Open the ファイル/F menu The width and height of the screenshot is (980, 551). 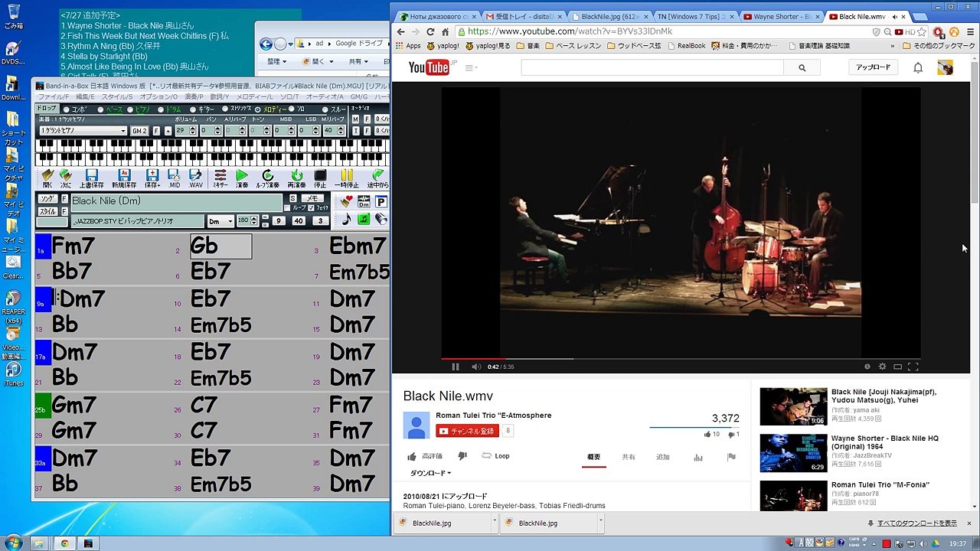point(53,97)
